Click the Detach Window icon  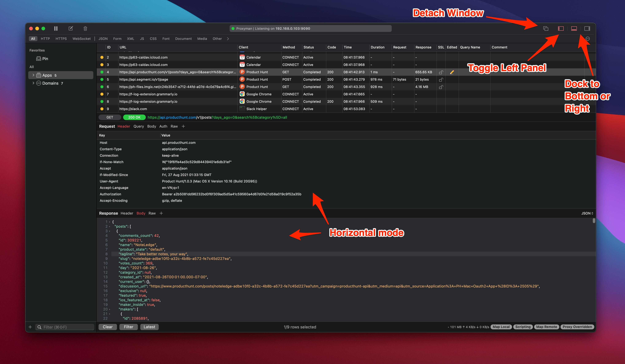546,29
